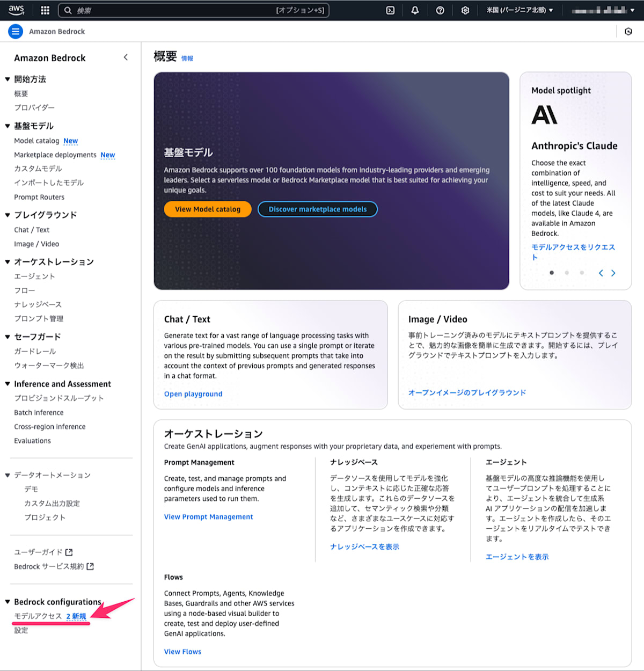Open プロバイダー in the sidebar
Image resolution: width=644 pixels, height=671 pixels.
34,108
